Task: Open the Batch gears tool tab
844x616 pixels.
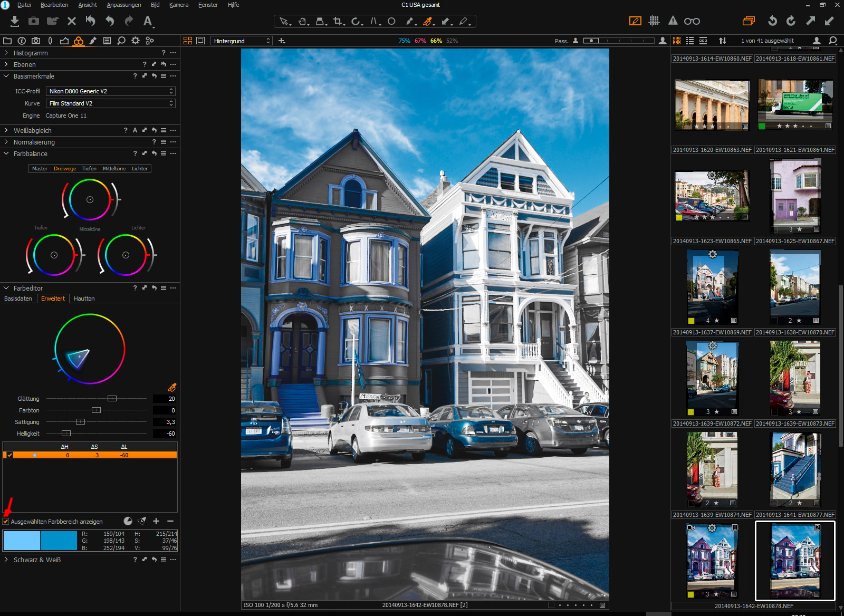Action: click(150, 41)
